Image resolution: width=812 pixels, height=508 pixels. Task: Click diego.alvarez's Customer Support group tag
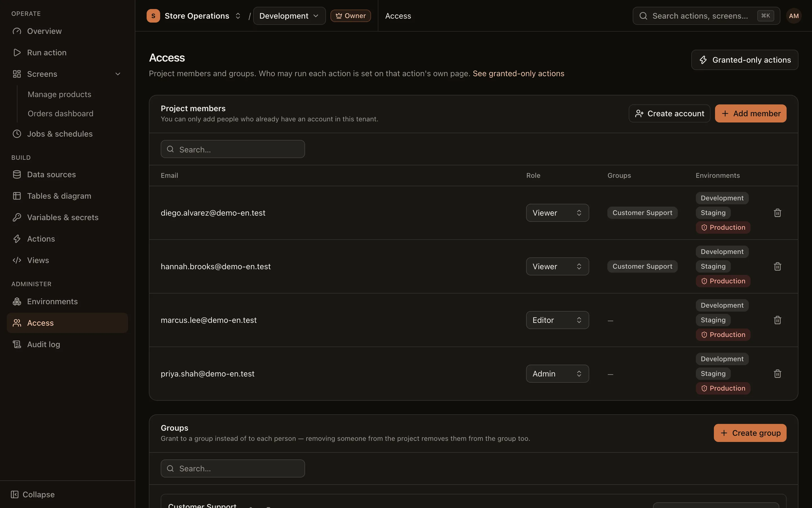[642, 213]
